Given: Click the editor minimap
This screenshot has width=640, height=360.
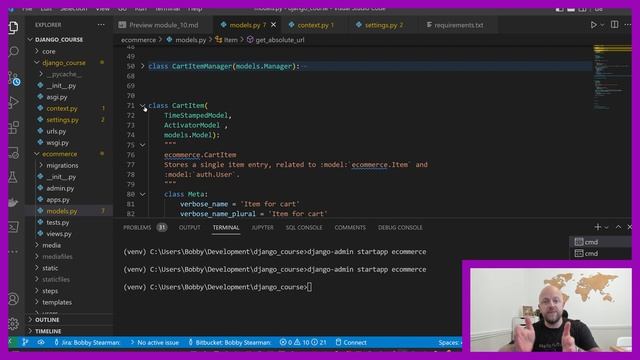Looking at the screenshot, I should click(x=612, y=78).
